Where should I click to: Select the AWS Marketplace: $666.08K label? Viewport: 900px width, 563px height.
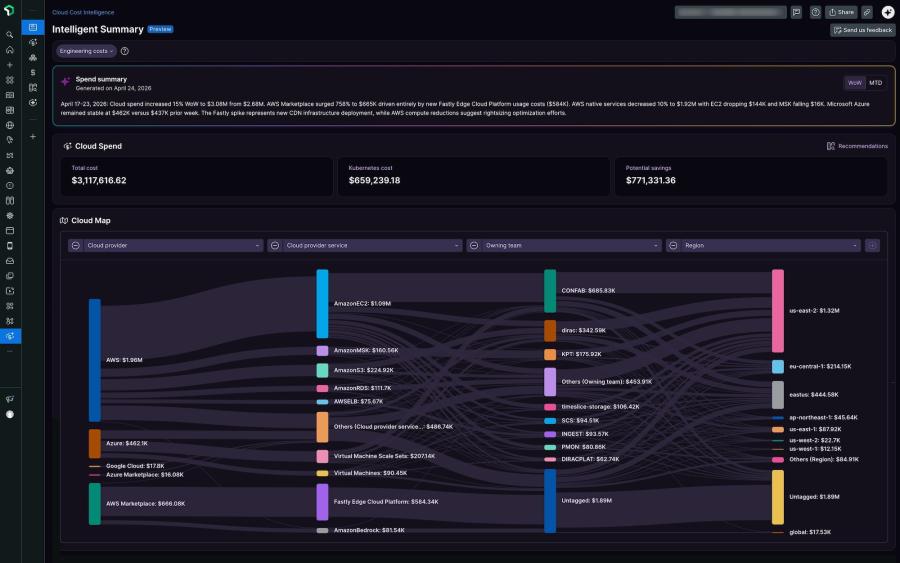tap(145, 503)
